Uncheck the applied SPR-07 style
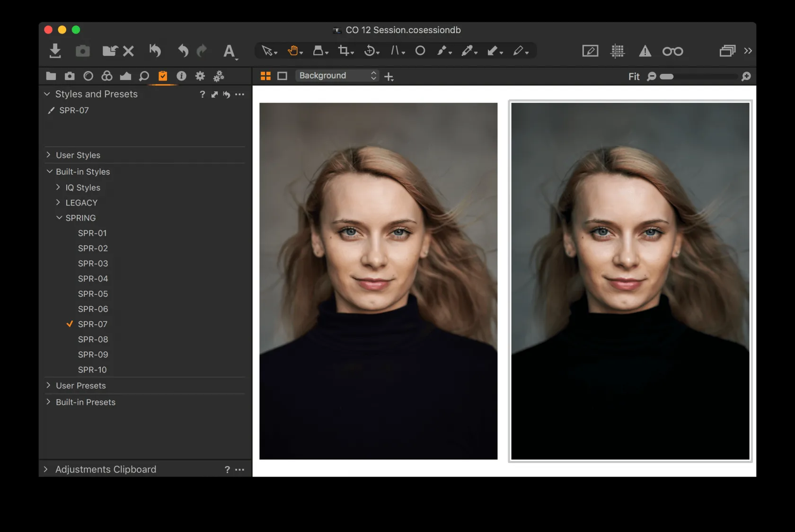The height and width of the screenshot is (532, 795). 92,324
